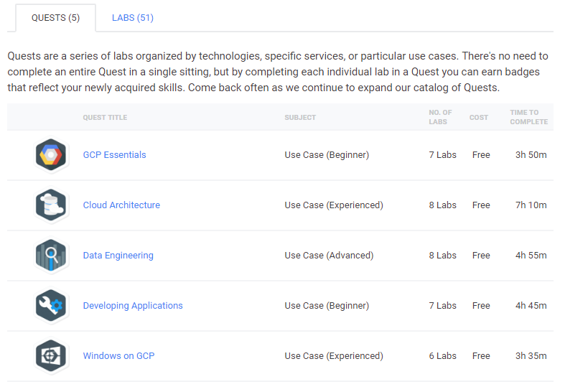Open the GCP Essentials quest link

[x=114, y=155]
